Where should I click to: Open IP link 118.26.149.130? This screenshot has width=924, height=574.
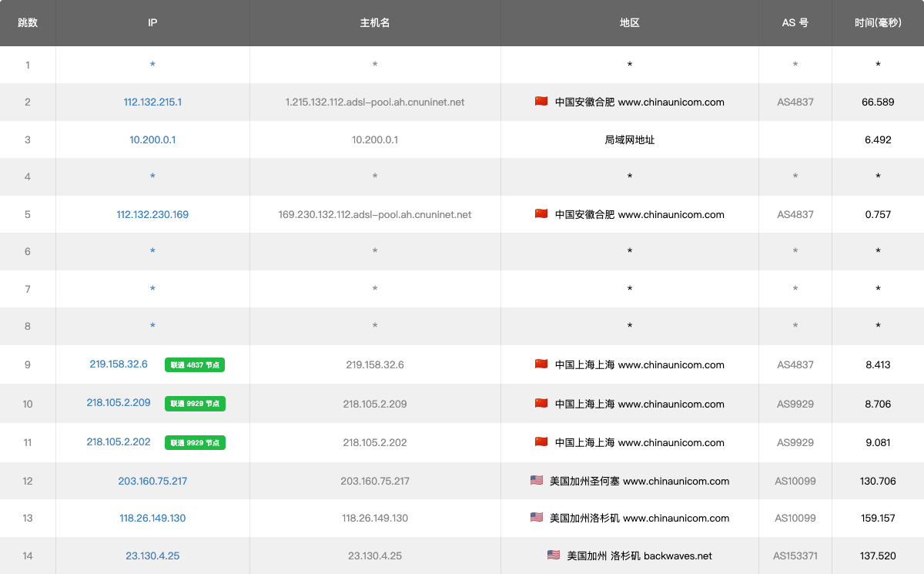pos(152,518)
